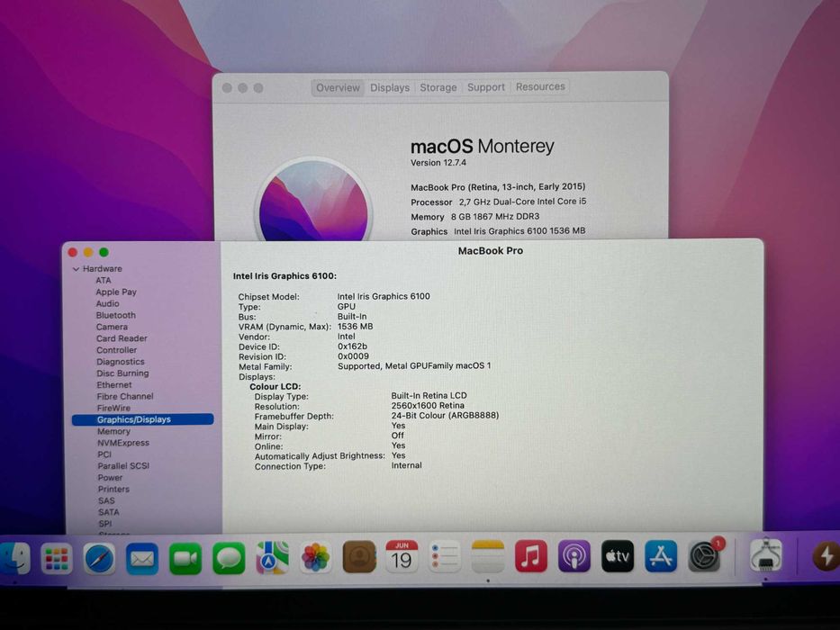Select FireWire in the Hardware list
The width and height of the screenshot is (840, 630).
[113, 409]
